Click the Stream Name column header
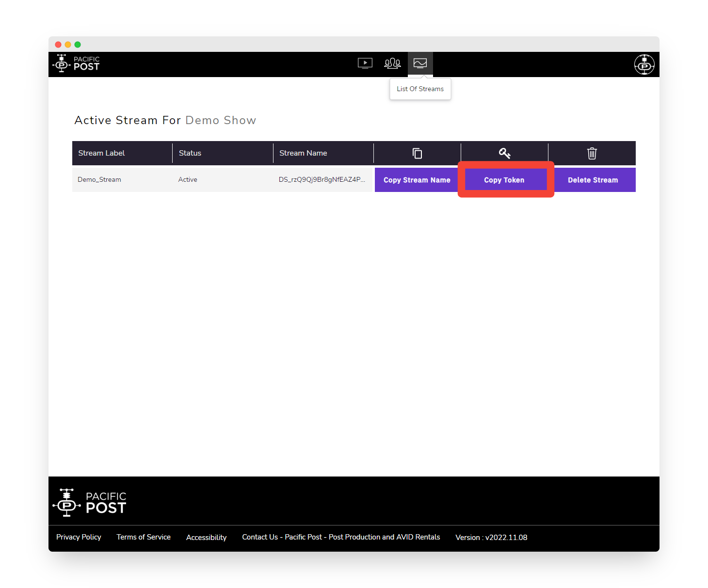Screen dimensions: 708x588 coord(303,153)
